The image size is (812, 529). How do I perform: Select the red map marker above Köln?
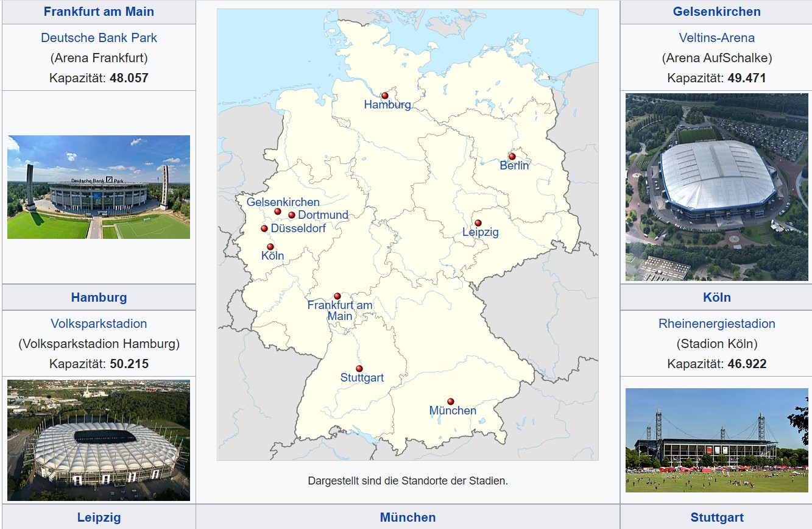click(x=270, y=247)
